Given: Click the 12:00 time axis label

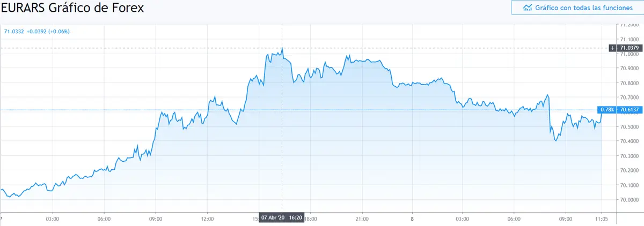Looking at the screenshot, I should coord(208,219).
